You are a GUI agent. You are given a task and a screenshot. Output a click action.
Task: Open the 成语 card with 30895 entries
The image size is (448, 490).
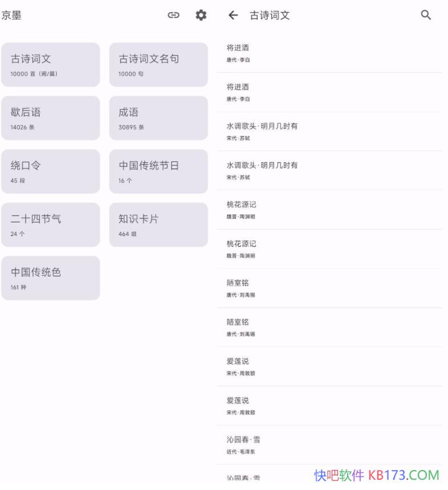coord(158,118)
